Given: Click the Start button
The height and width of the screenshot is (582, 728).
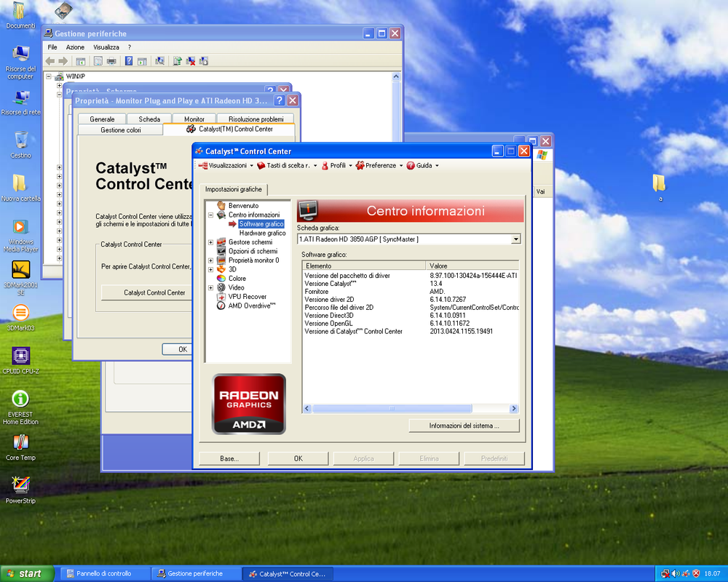Looking at the screenshot, I should [x=27, y=574].
